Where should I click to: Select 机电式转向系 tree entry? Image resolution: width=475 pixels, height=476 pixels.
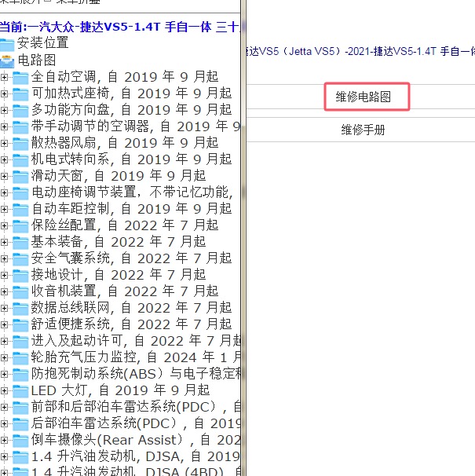pyautogui.click(x=131, y=159)
